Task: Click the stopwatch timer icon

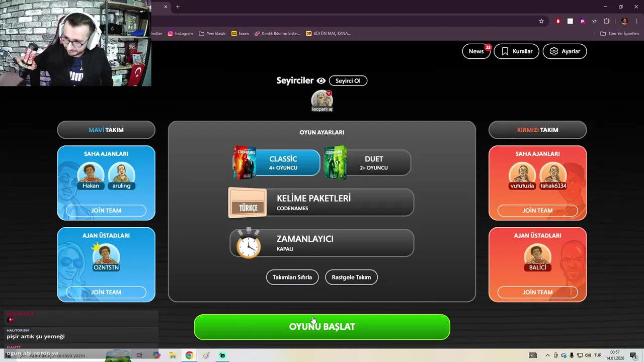Action: coord(249,243)
